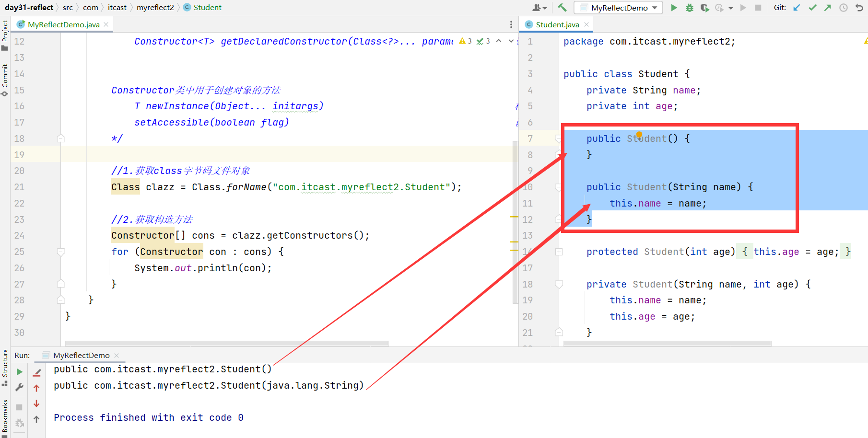
Task: Click the dark up arrow in Run panel
Action: click(36, 419)
